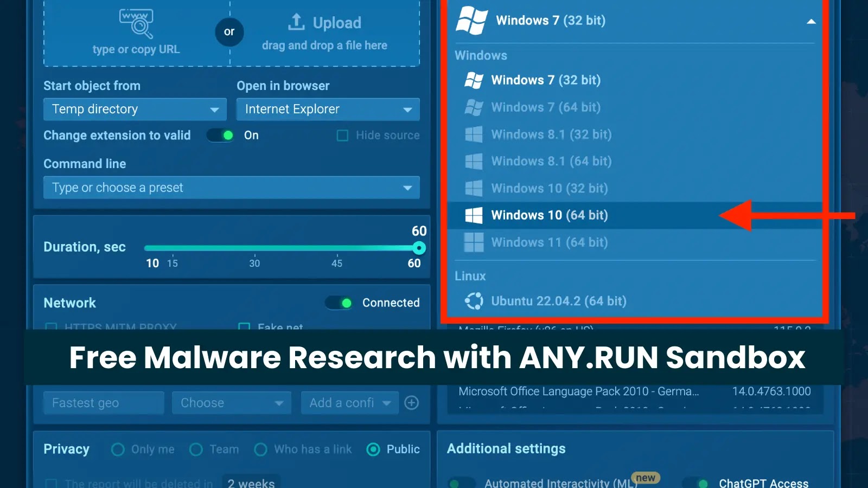Click the Windows 7 (64 bit) logo icon

coord(474,107)
